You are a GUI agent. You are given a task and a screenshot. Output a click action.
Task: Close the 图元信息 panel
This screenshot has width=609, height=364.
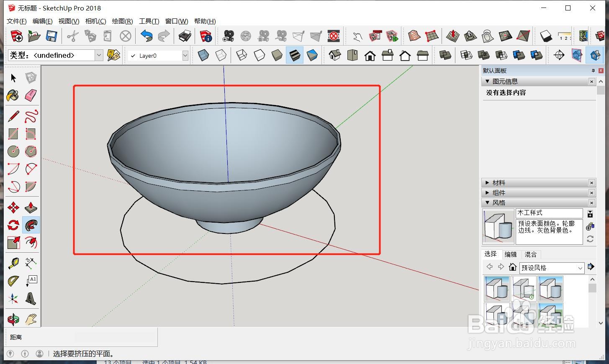591,82
